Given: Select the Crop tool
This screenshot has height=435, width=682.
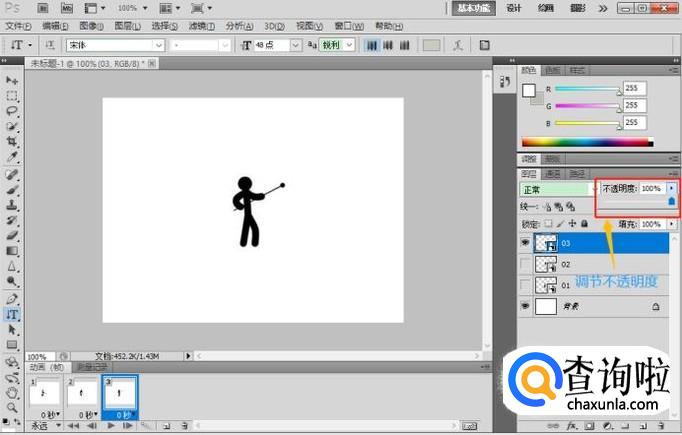Looking at the screenshot, I should pyautogui.click(x=13, y=143).
